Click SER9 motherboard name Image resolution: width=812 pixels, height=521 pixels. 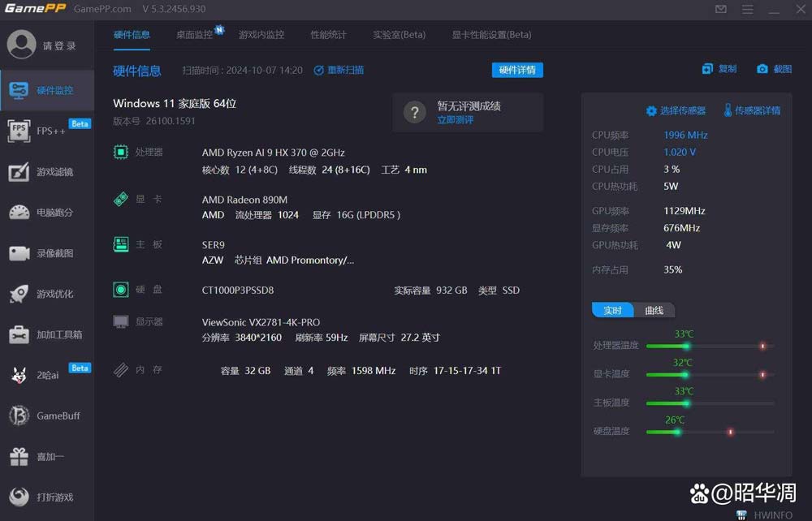click(214, 245)
